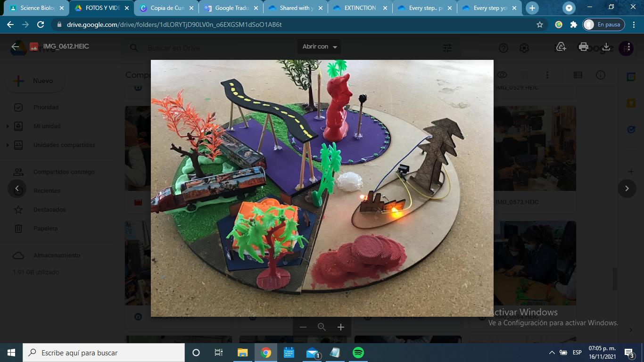Open the taskbar clock showing 07:05 p. m.
This screenshot has width=644, height=362.
603,353
